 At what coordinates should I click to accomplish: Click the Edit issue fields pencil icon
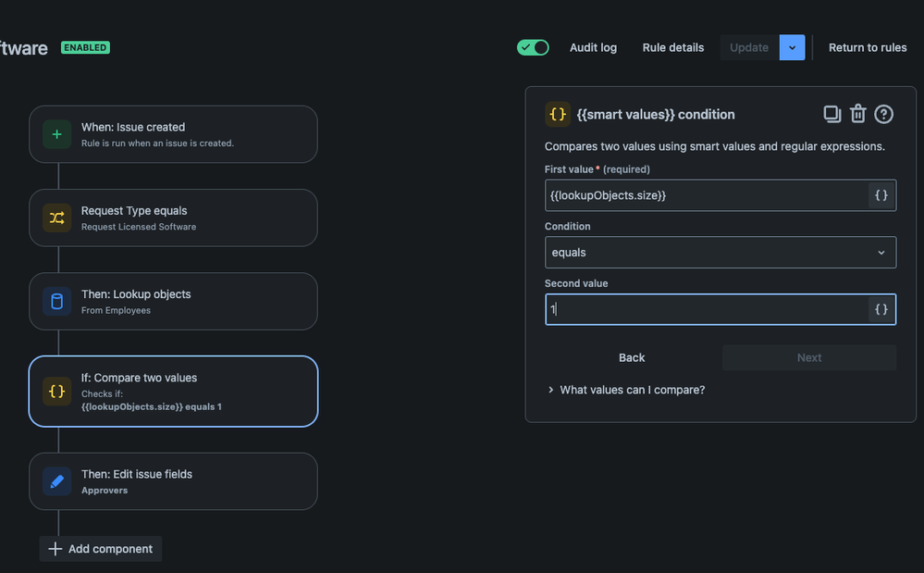click(x=56, y=481)
